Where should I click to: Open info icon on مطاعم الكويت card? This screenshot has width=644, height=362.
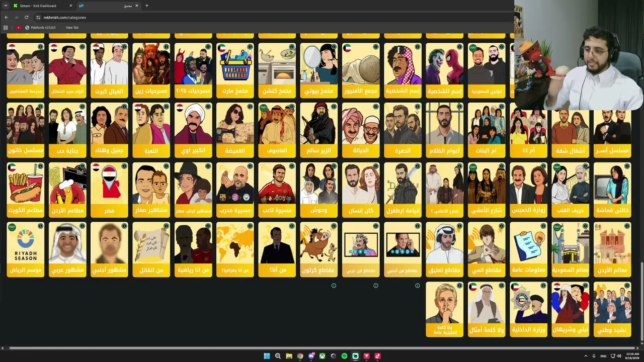tap(40, 166)
